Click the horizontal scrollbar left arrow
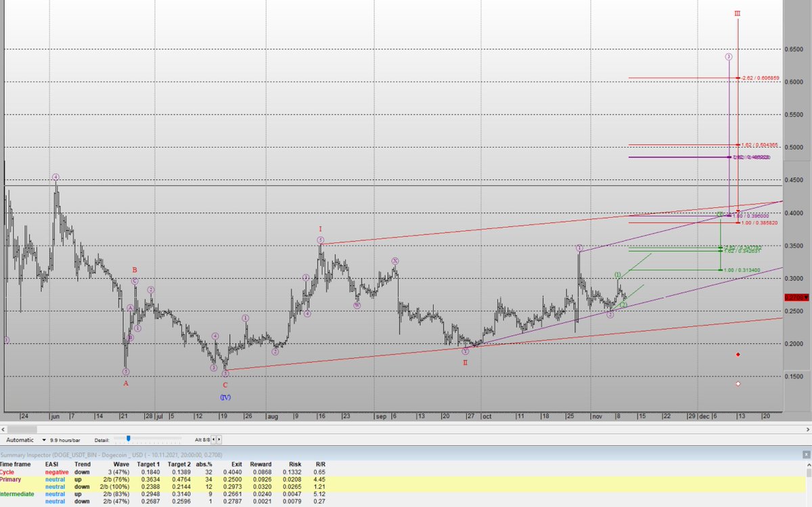 (3, 430)
